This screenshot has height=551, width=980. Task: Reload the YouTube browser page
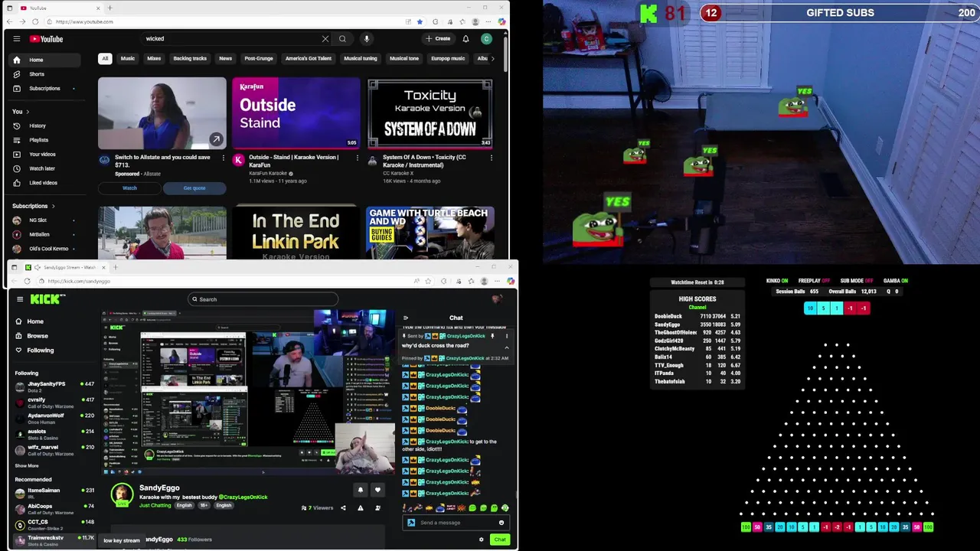[35, 21]
